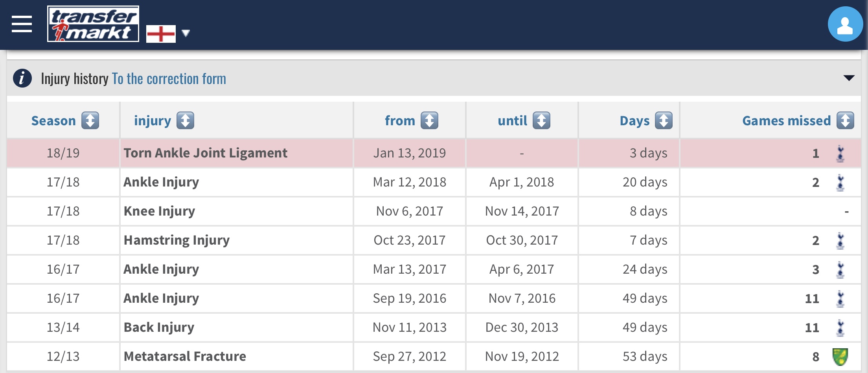The image size is (868, 373).
Task: Sort table by Season column arrows
Action: point(90,121)
